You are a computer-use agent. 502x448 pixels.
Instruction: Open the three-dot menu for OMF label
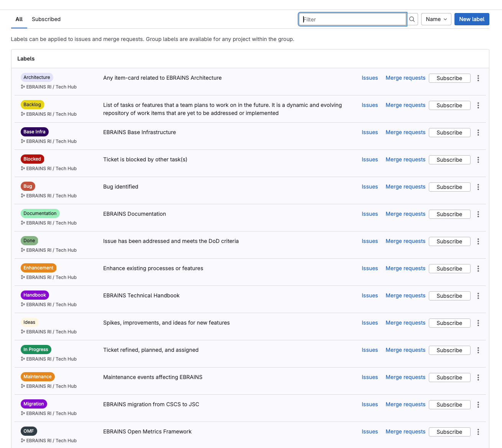click(x=478, y=432)
